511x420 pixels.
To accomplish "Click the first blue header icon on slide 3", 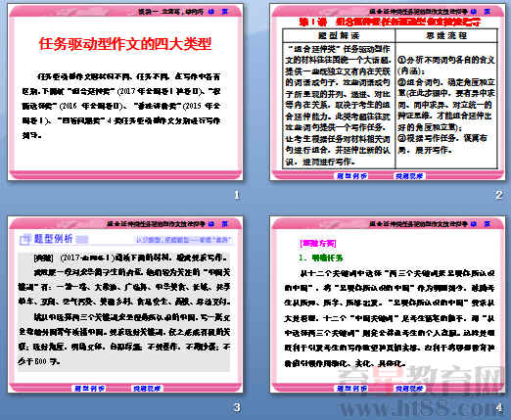I will pyautogui.click(x=211, y=224).
